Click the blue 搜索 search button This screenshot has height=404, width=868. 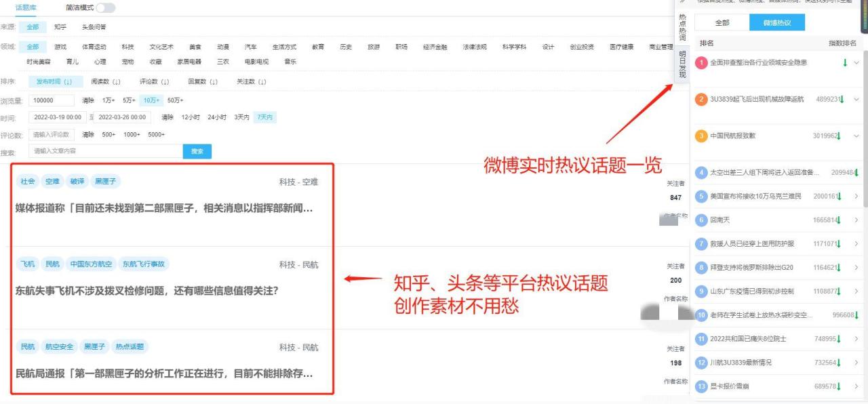pos(197,151)
